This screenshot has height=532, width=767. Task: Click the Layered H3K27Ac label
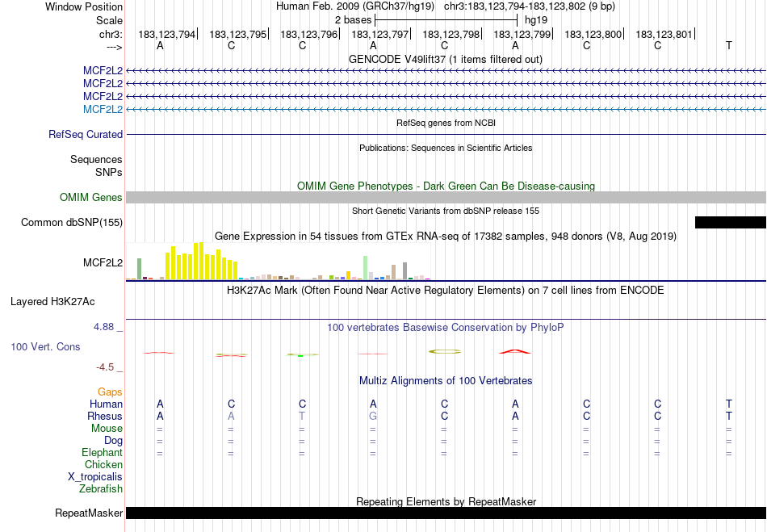point(52,302)
